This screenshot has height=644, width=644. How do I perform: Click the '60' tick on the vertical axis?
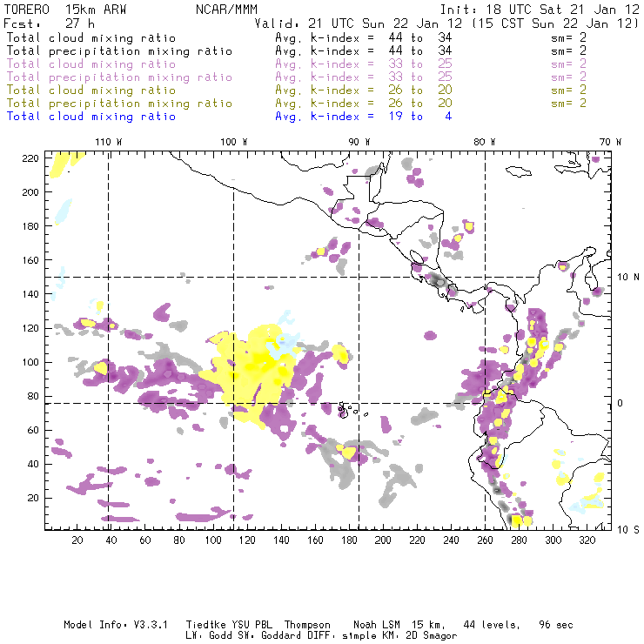tap(33, 431)
